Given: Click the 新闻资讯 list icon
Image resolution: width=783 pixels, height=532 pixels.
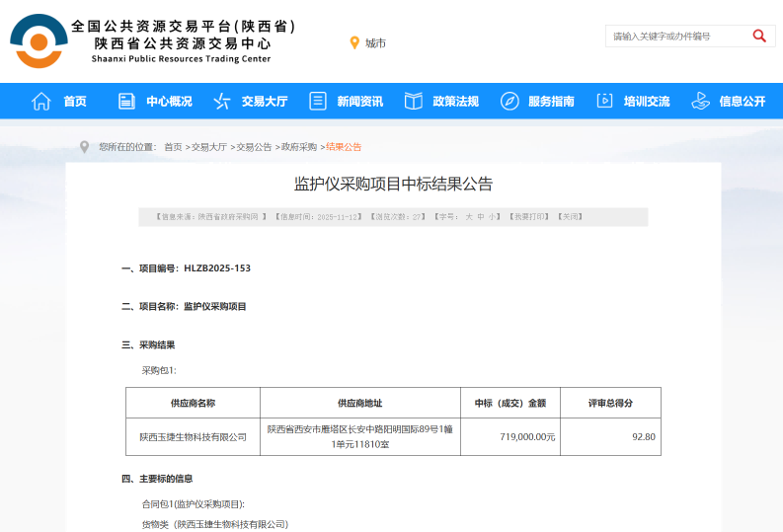Looking at the screenshot, I should [x=318, y=102].
